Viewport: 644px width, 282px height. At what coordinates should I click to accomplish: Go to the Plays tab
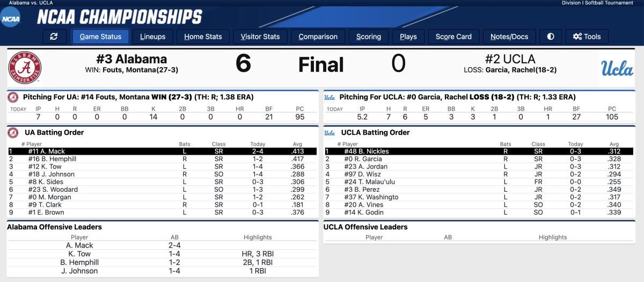tap(408, 37)
